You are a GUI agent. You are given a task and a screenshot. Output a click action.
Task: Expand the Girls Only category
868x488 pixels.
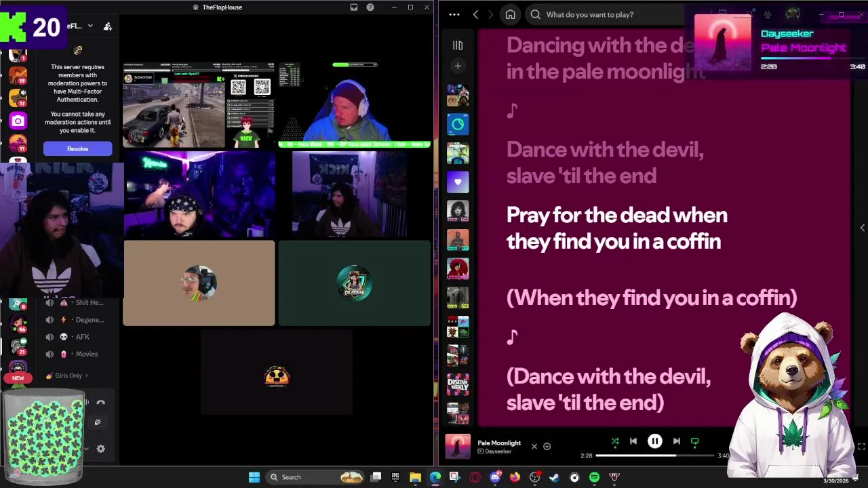point(66,375)
